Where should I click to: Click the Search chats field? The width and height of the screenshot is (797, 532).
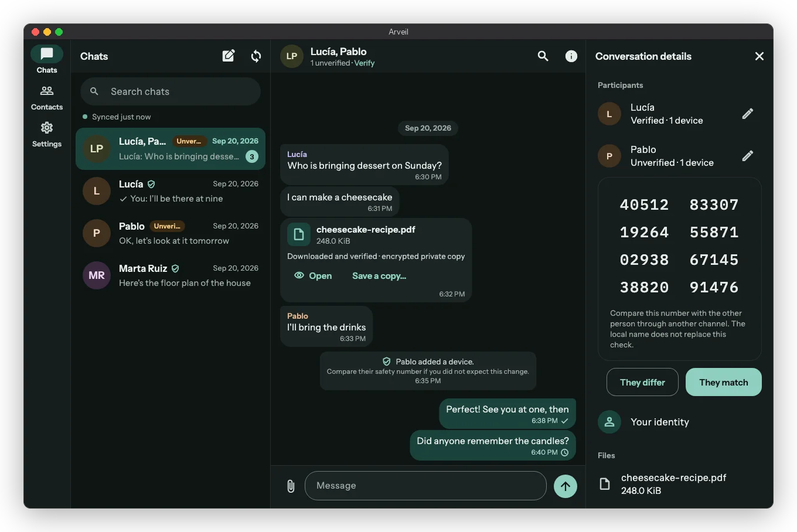tap(171, 91)
